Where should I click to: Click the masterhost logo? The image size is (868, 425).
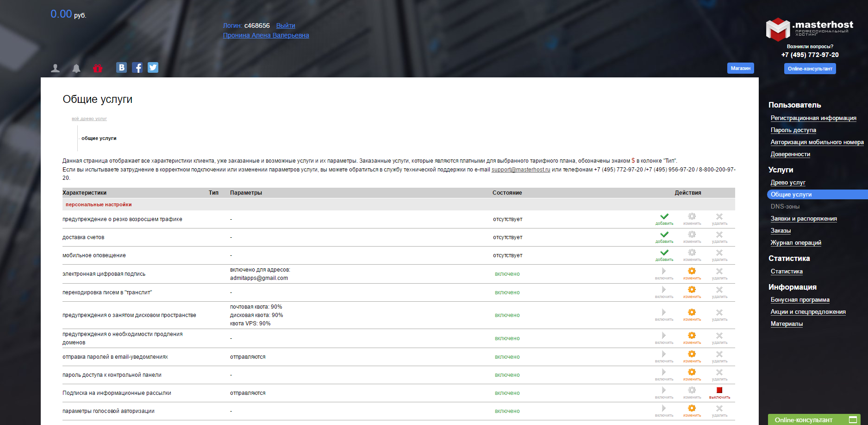coord(810,29)
